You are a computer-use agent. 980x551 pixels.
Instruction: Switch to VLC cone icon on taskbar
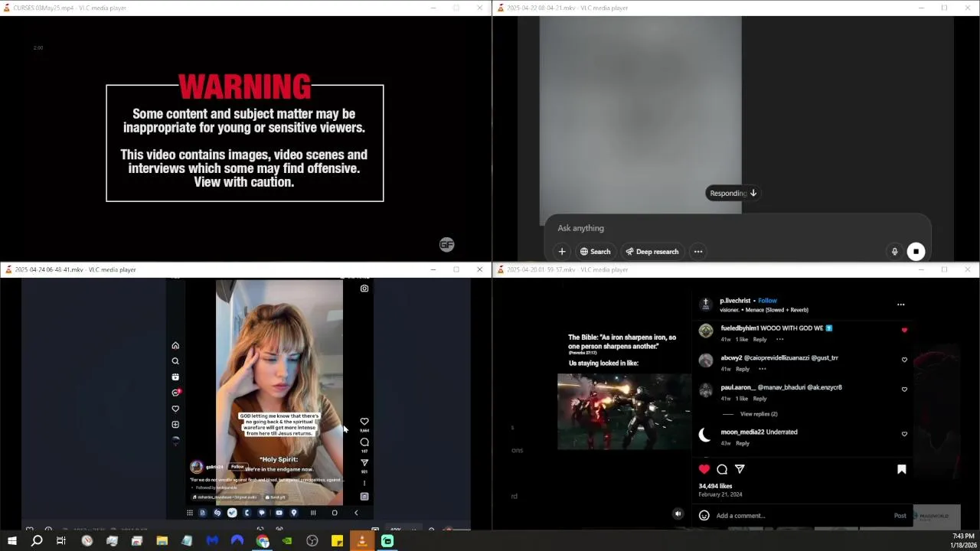(362, 541)
